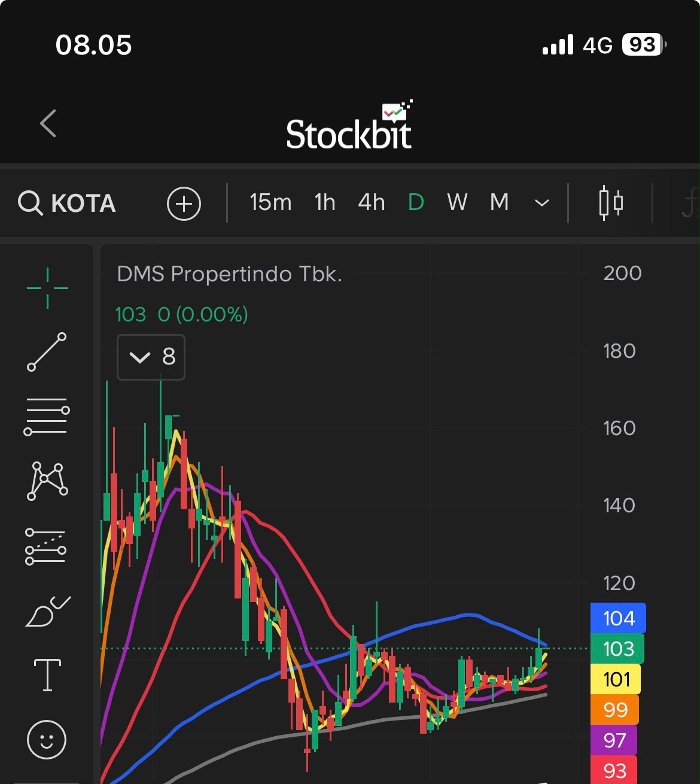
Task: Click the 120 price axis label
Action: coord(619,583)
